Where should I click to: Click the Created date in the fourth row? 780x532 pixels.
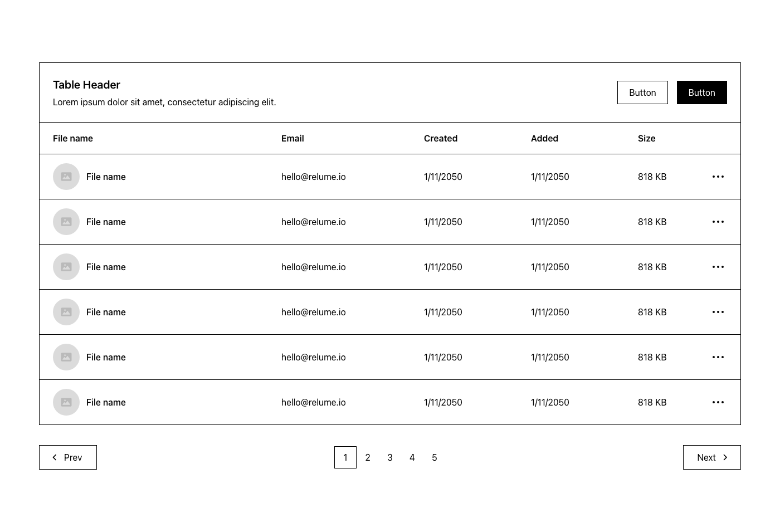tap(443, 312)
